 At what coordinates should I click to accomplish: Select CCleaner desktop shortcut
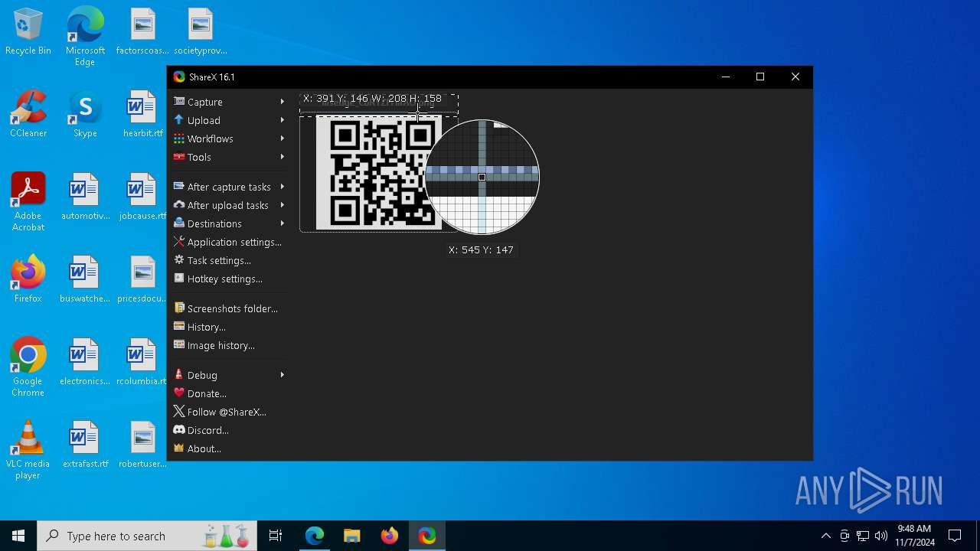tap(28, 115)
